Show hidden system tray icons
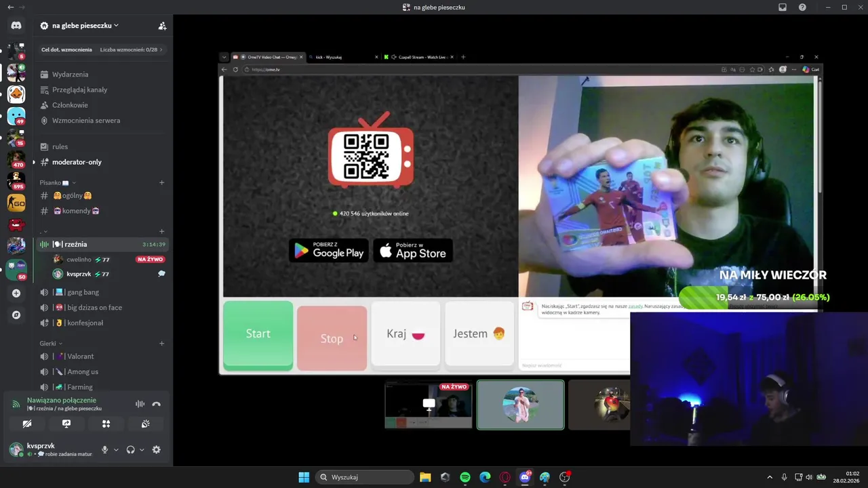This screenshot has height=488, width=868. tap(769, 477)
